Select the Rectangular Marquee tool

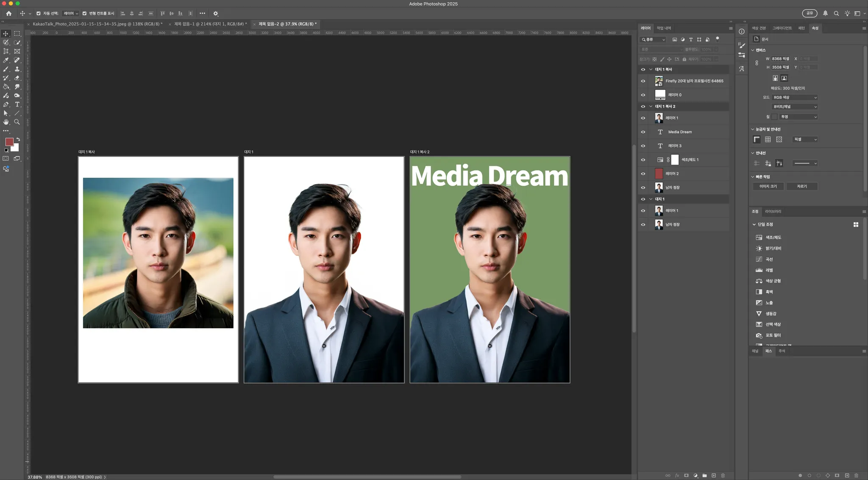[17, 33]
